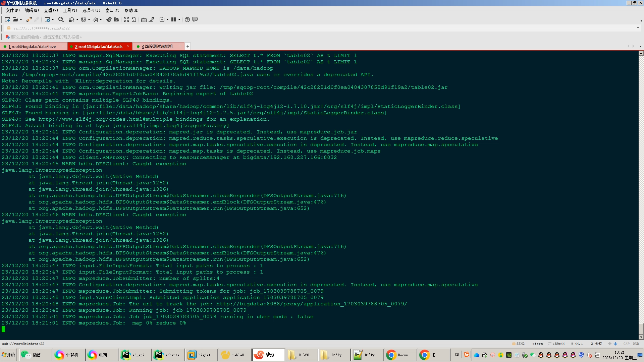
Task: Expand the font A dropdown arrow
Action: pos(101,20)
